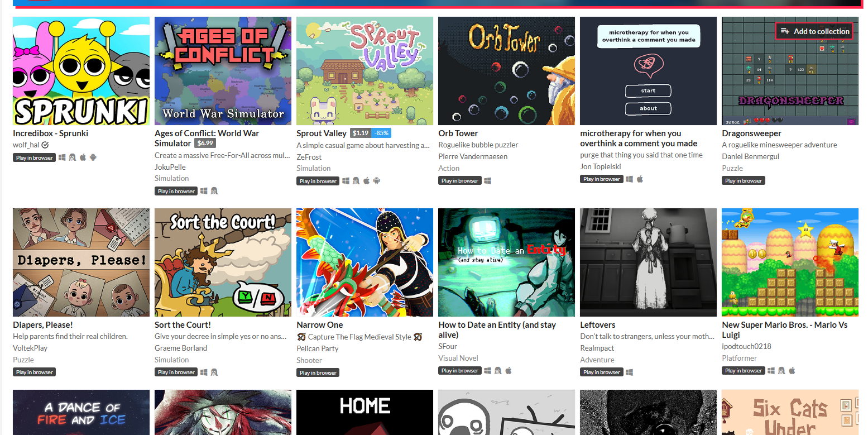868x435 pixels.
Task: Open developer page for Pierre Vandermaesen
Action: 473,156
